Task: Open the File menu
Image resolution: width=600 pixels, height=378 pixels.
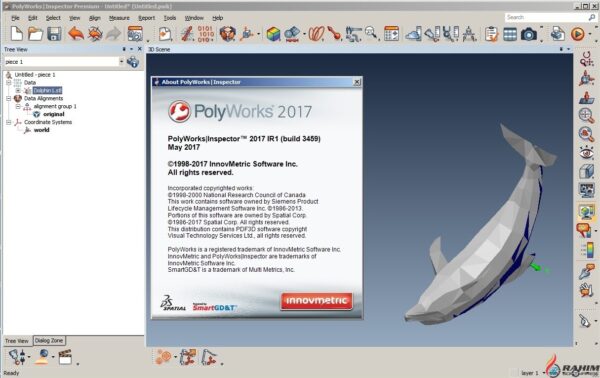Action: [x=15, y=18]
